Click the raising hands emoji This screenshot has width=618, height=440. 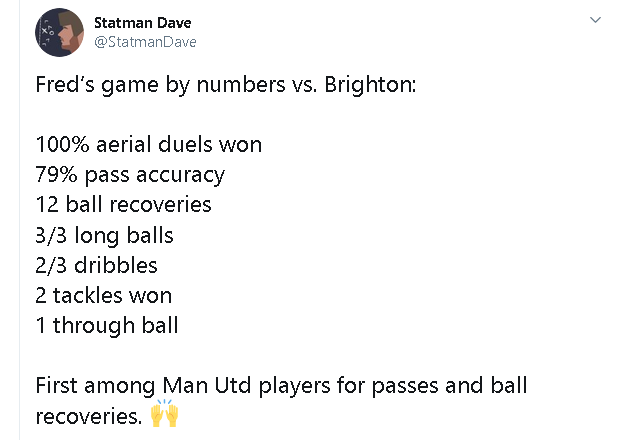click(165, 413)
